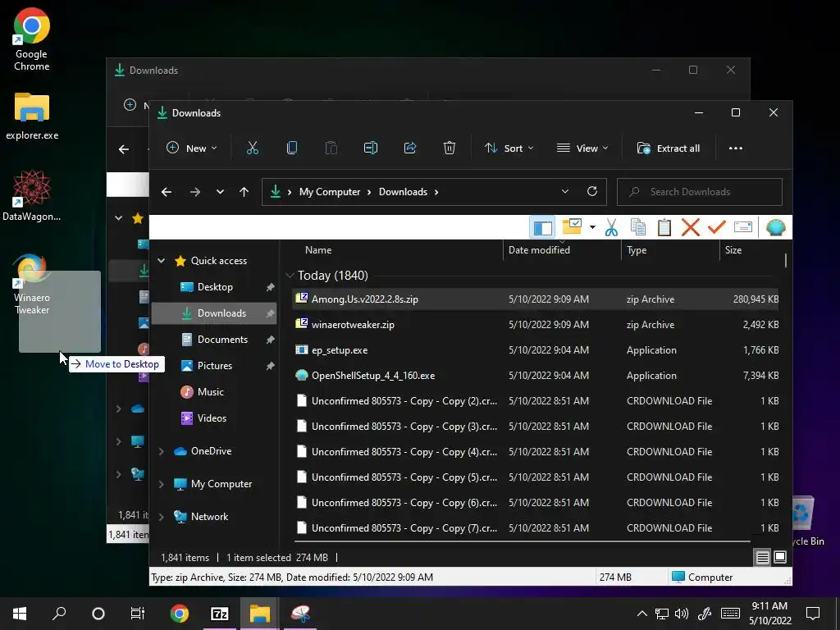Screen dimensions: 840x630
Task: Click the Extract all button
Action: point(668,148)
